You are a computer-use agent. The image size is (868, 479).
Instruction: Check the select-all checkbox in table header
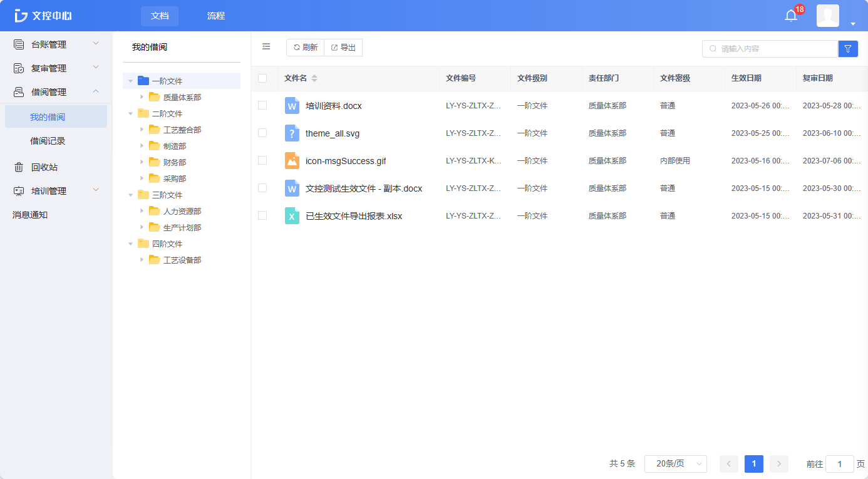[x=262, y=78]
